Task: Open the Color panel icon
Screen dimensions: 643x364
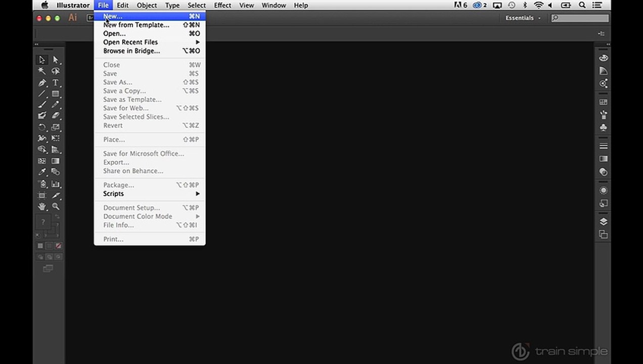Action: [x=603, y=58]
